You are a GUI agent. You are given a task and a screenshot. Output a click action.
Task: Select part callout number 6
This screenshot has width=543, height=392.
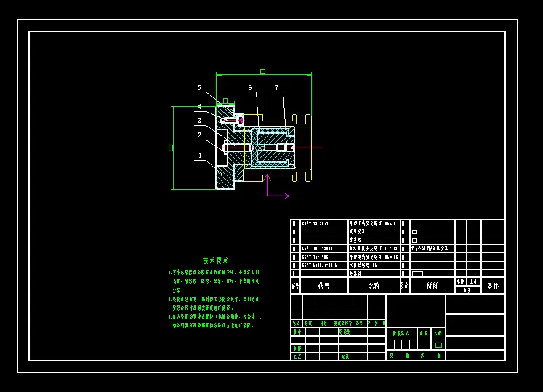(x=250, y=88)
